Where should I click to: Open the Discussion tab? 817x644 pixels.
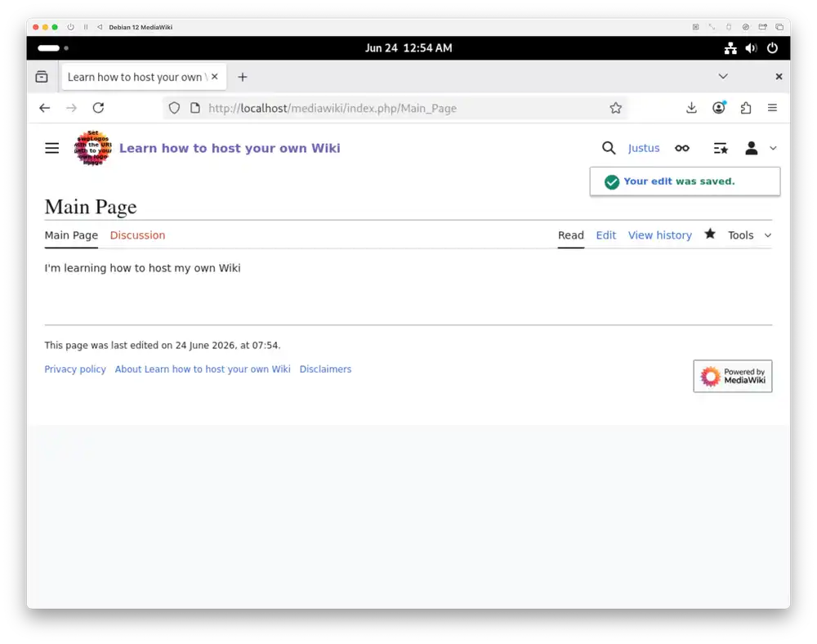click(x=137, y=235)
